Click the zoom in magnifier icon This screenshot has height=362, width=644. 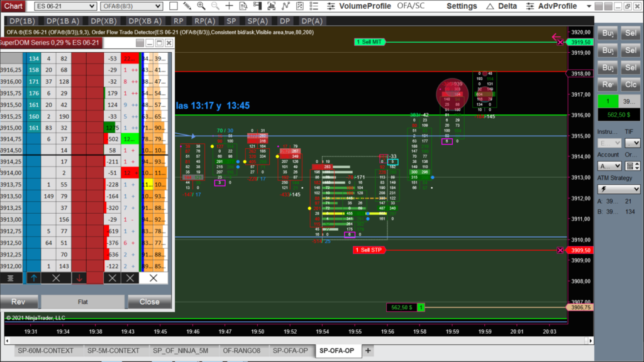tap(201, 6)
